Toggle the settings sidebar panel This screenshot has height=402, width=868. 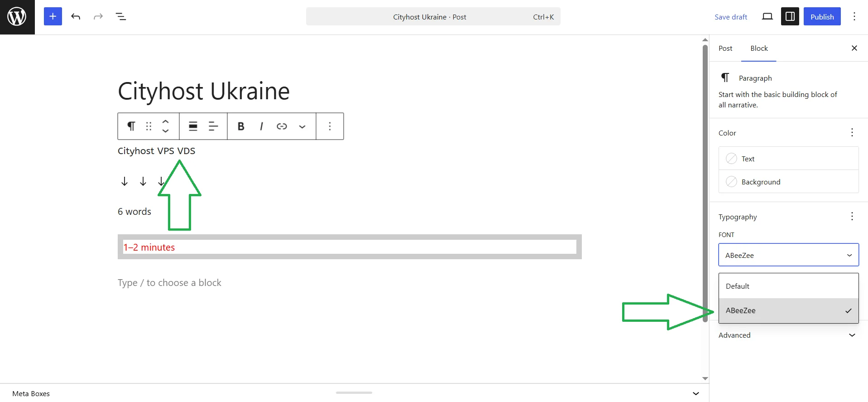pos(790,16)
